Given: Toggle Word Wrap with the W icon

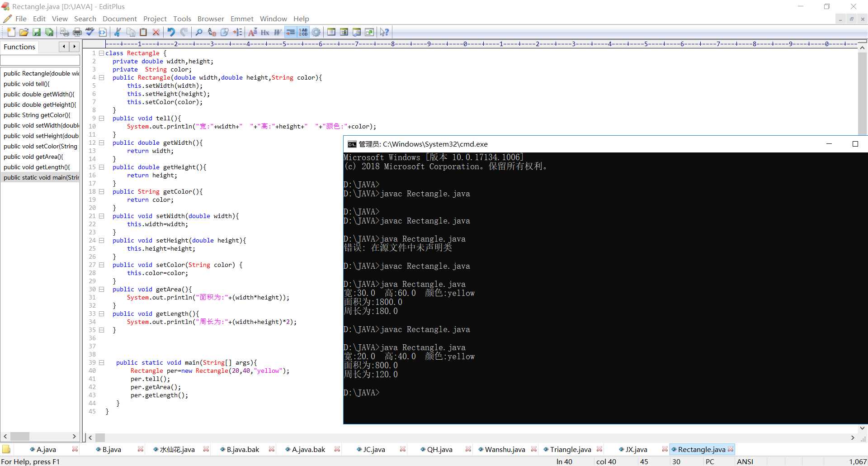Looking at the screenshot, I should (278, 32).
